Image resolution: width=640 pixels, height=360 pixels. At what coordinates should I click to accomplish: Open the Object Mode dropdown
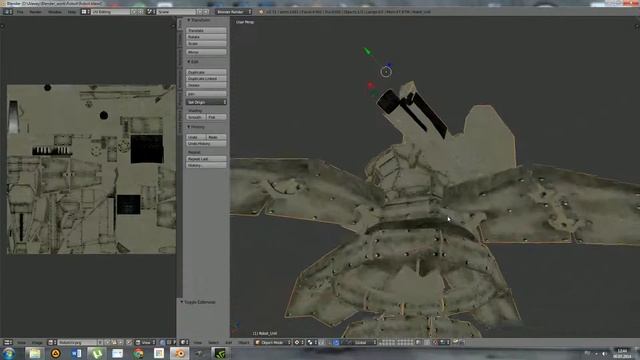273,342
